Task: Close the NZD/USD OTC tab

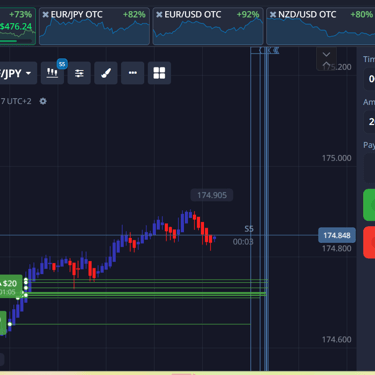Action: pos(273,15)
